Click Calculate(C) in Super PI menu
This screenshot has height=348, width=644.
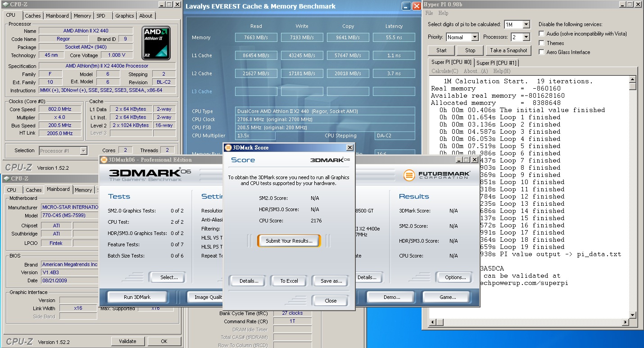click(445, 71)
